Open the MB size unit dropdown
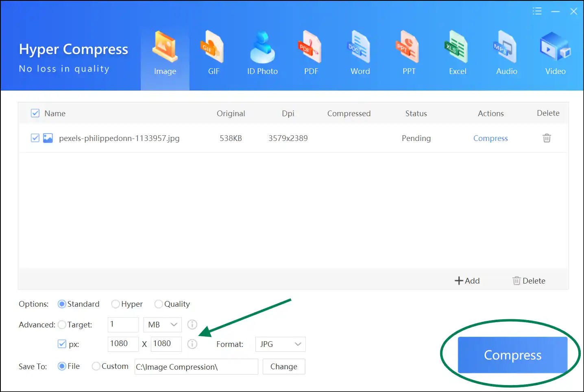Screen dimensions: 584x392 (162, 325)
